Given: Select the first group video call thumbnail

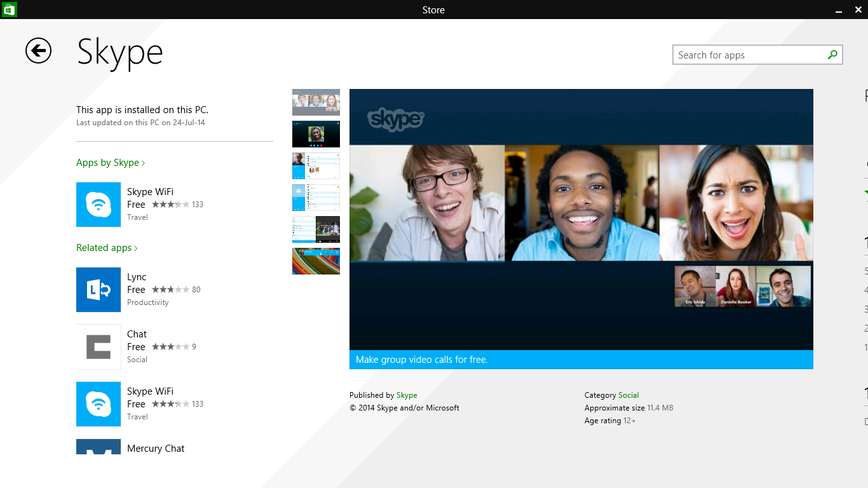Looking at the screenshot, I should click(316, 102).
